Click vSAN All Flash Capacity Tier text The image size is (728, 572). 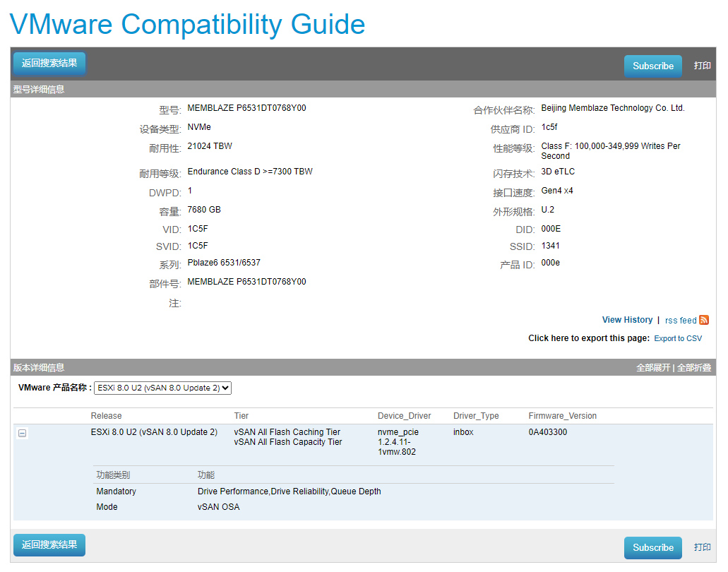click(288, 442)
